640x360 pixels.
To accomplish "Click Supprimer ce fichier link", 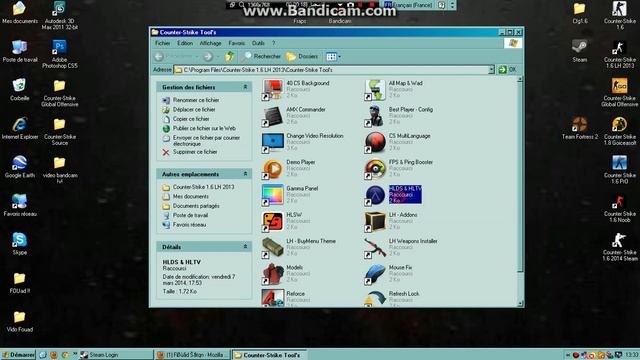I will (x=195, y=152).
